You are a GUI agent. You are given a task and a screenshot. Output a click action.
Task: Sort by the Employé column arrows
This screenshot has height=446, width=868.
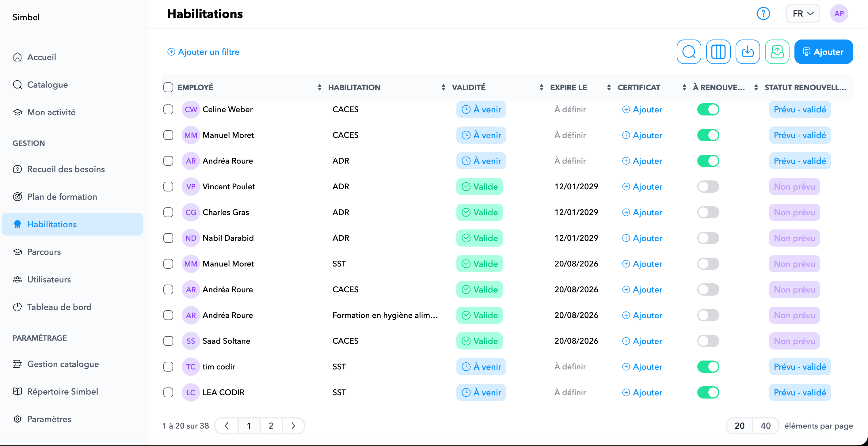point(319,87)
